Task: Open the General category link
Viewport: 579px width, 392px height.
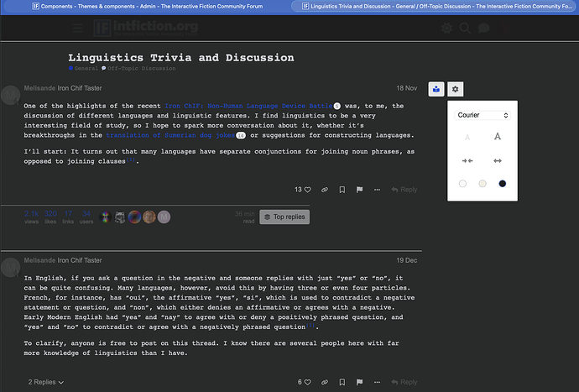Action: (x=83, y=68)
